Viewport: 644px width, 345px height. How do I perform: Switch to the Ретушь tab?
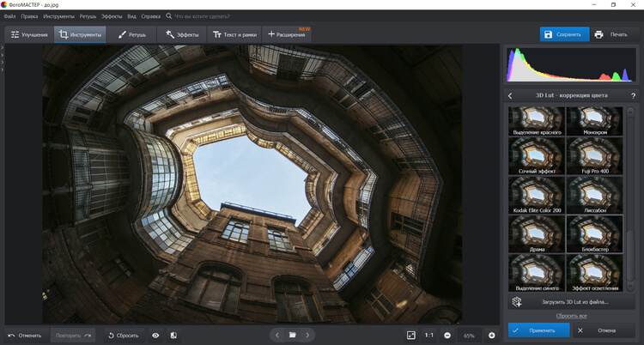(132, 34)
